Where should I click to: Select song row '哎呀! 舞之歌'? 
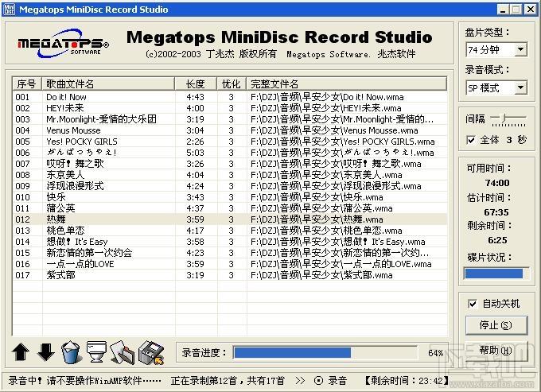click(230, 164)
